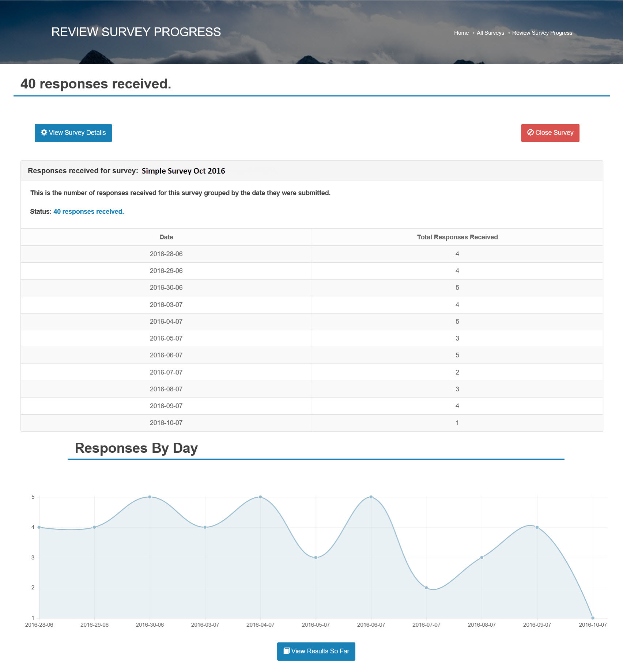
Task: Click chart point at 2016-07-07 low
Action: coord(426,588)
